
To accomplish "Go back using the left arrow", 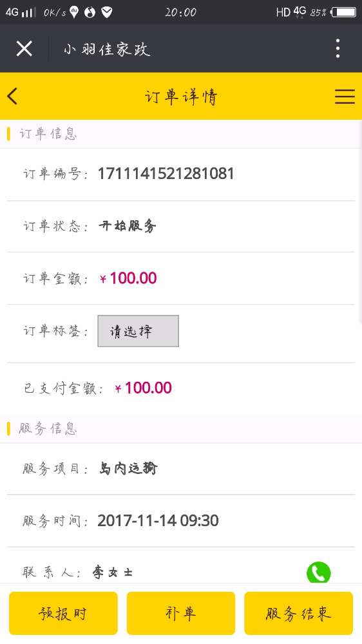I will point(12,97).
